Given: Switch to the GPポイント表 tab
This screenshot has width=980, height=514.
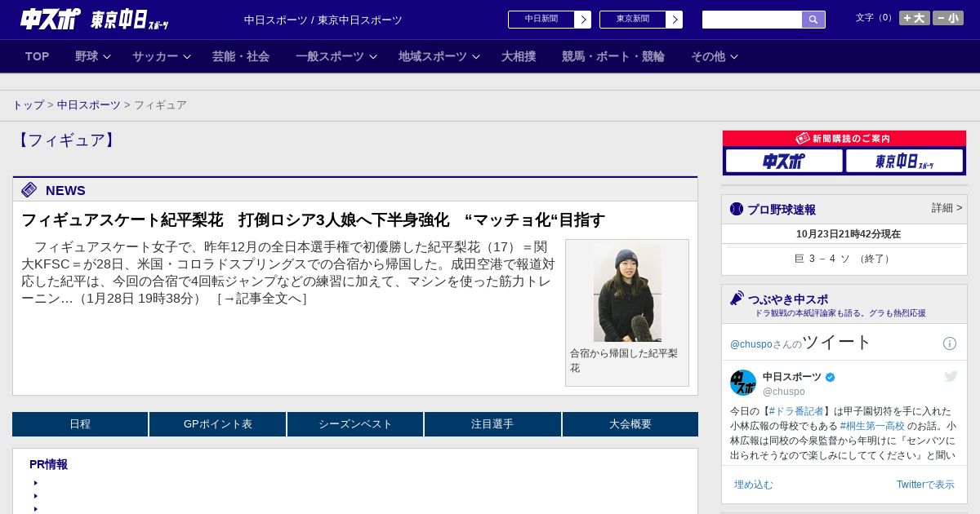Looking at the screenshot, I should pyautogui.click(x=218, y=424).
